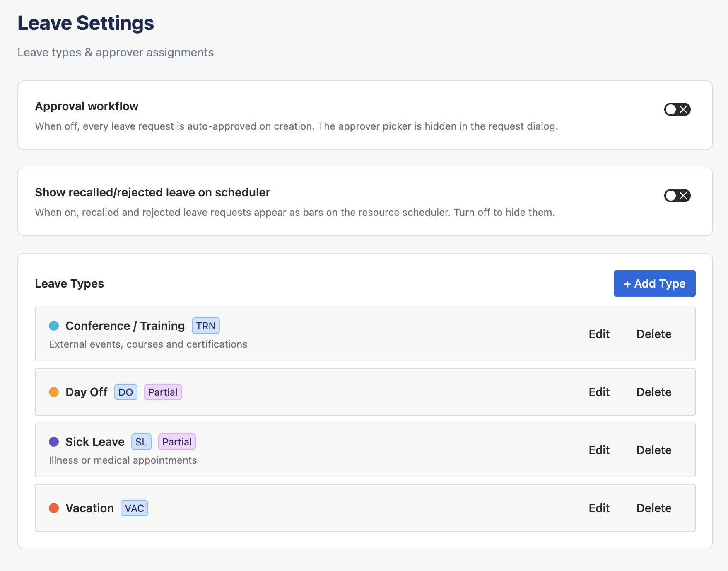Viewport: 728px width, 571px height.
Task: Edit the Sick Leave type
Action: coord(599,450)
